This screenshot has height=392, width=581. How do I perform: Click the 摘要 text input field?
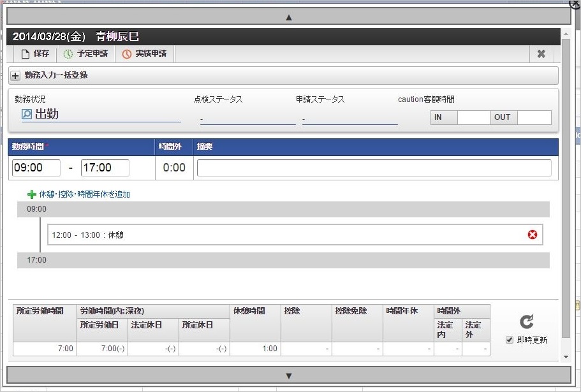tap(374, 168)
